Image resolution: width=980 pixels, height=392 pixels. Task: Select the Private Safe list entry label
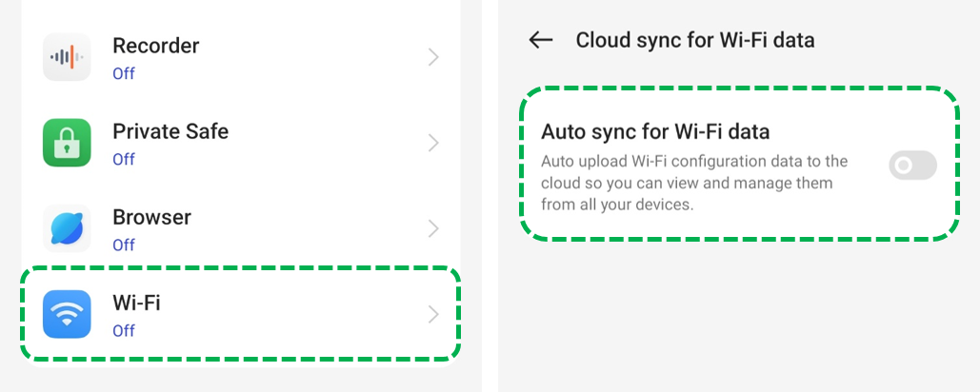[170, 131]
